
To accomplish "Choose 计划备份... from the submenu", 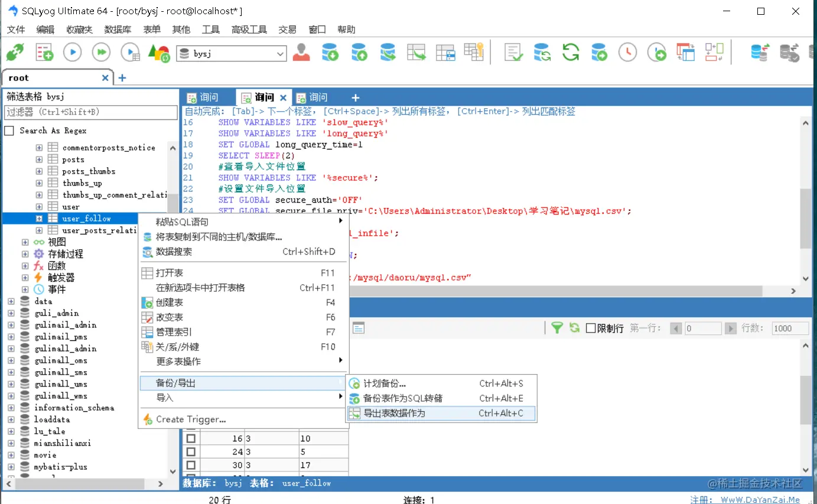I will tap(441, 383).
